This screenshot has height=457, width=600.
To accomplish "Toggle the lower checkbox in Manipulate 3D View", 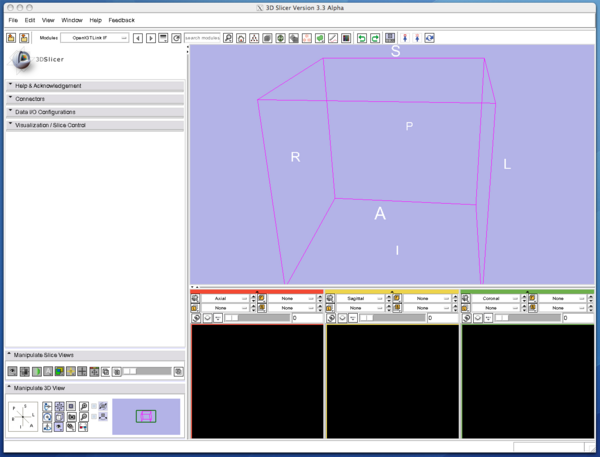I will point(95,416).
